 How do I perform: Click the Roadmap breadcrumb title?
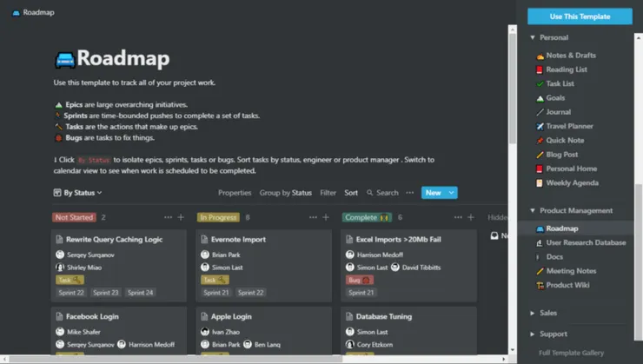[38, 13]
